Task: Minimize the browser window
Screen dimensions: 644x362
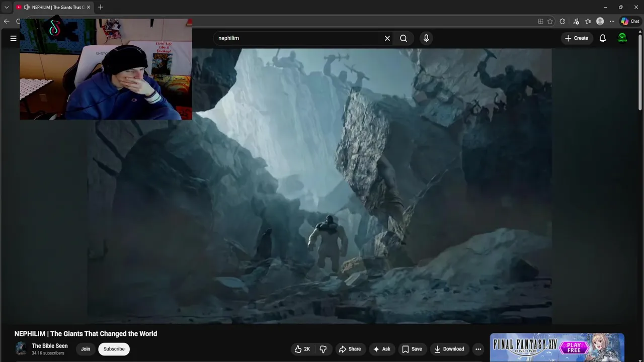Action: coord(605,7)
